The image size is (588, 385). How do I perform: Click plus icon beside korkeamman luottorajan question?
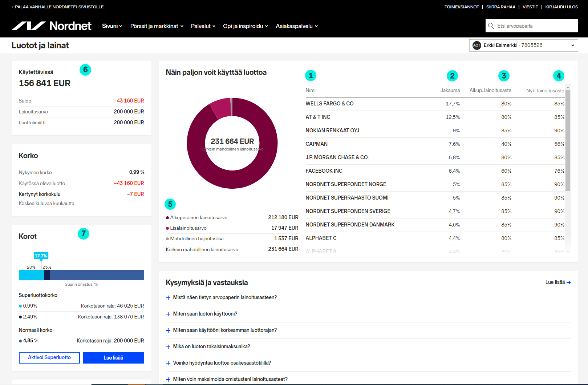pos(168,330)
